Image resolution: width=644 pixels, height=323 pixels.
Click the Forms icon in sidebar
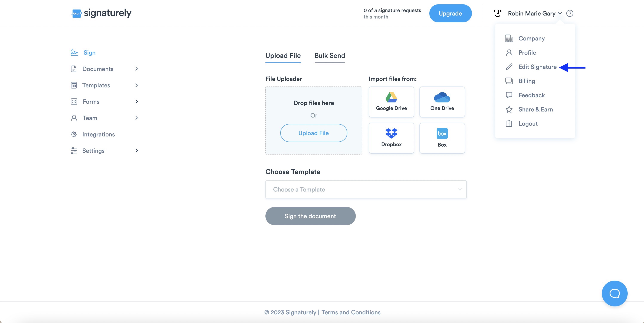coord(74,102)
